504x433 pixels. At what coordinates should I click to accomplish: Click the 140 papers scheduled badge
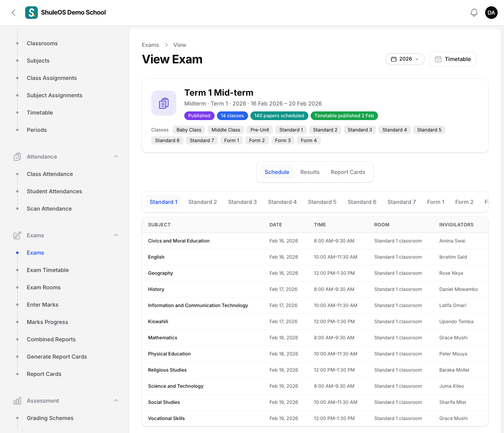pos(279,116)
